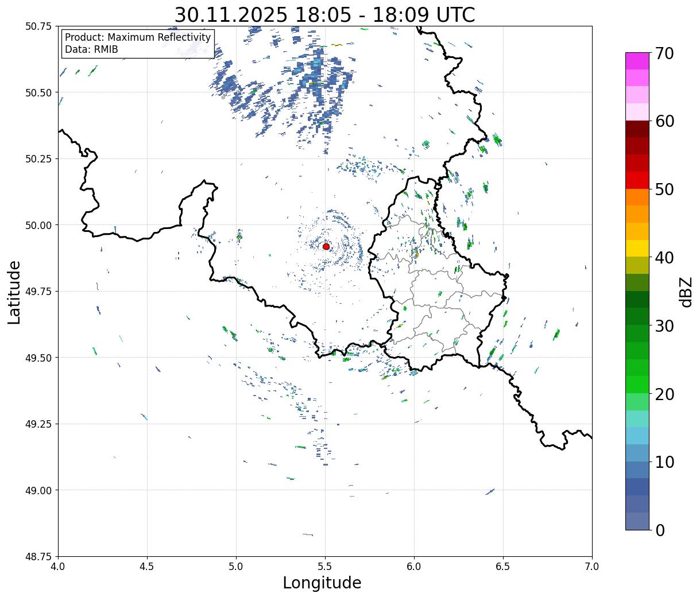
Task: Click the Latitude axis label
Action: pyautogui.click(x=14, y=292)
